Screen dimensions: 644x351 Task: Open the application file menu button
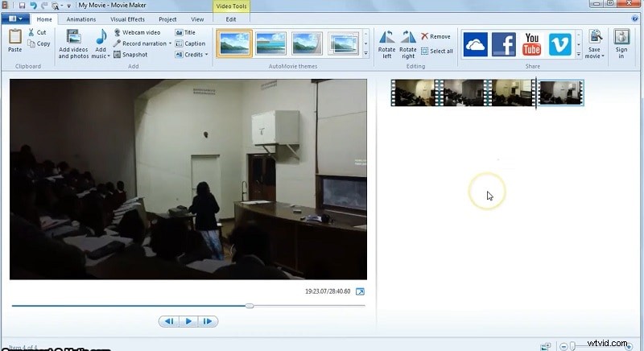(15, 19)
